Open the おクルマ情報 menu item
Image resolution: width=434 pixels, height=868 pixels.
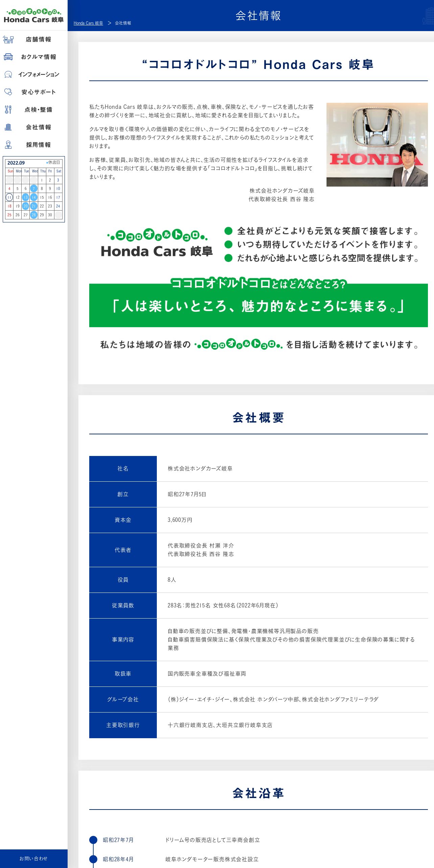pos(34,57)
